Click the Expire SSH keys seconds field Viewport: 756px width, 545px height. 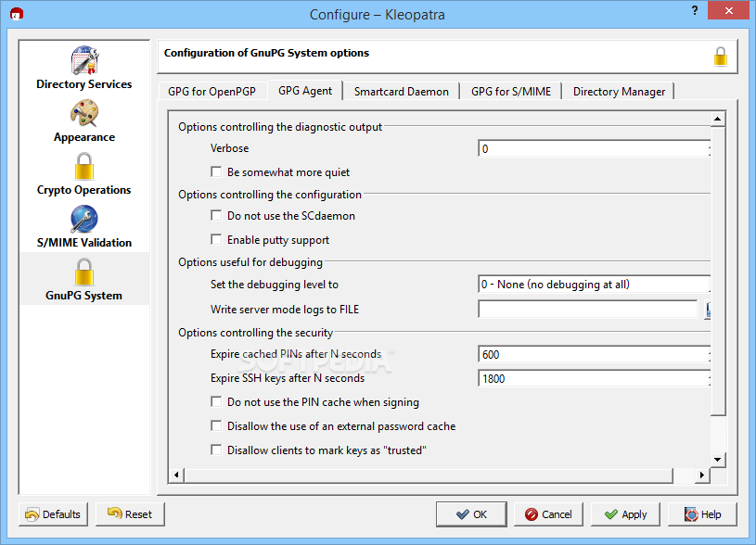tap(594, 379)
